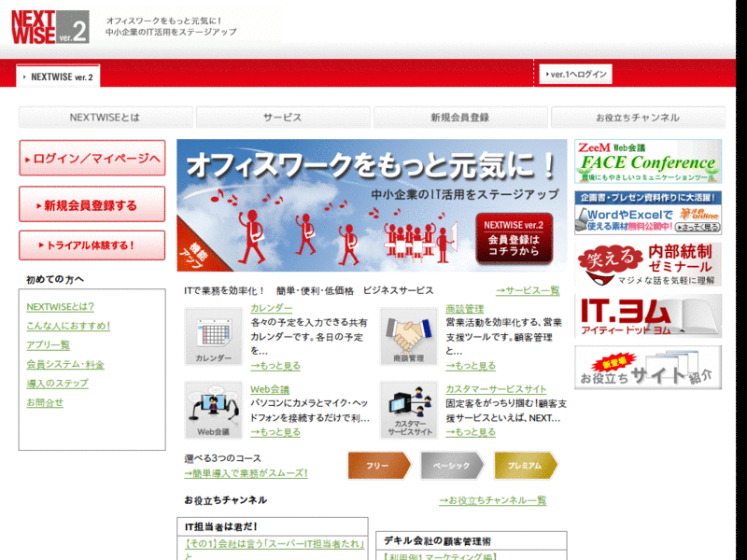Open the サービス menu
Viewport: 747px width, 560px height.
click(x=283, y=118)
